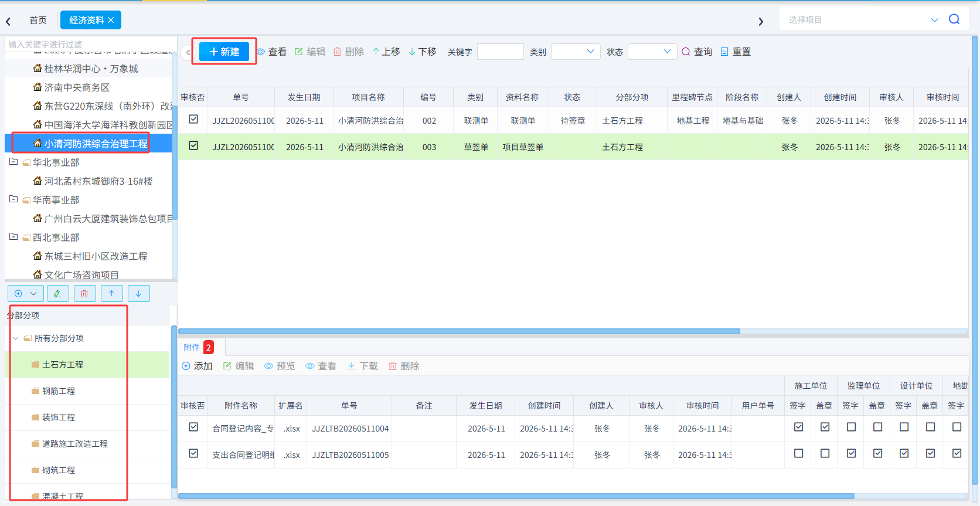Screen dimensions: 980x506
Task: Toggle 审核否 checkbox for 支出合同登记明细 attachment
Action: coord(193,454)
